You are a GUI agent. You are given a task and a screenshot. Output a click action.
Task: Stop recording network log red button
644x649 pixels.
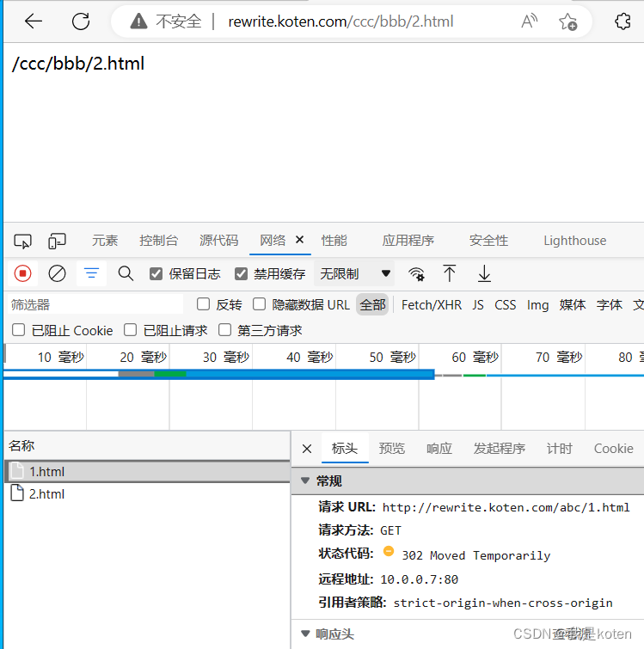[22, 273]
